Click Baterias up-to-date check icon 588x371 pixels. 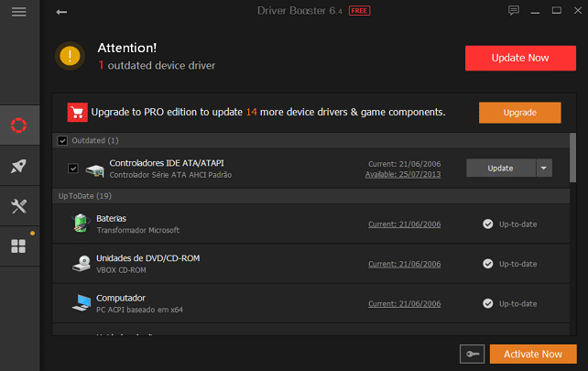[487, 224]
